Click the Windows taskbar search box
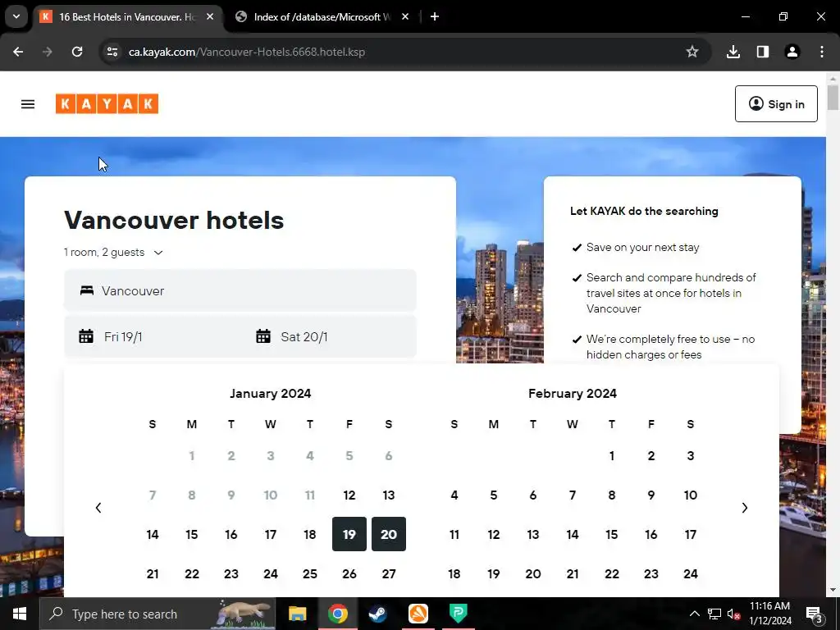 tap(158, 614)
